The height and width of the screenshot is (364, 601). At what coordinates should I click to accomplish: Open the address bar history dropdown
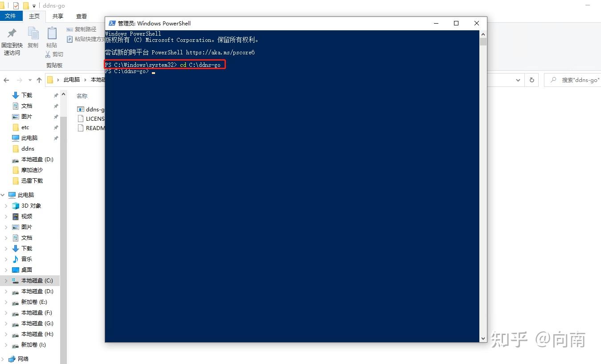[x=518, y=80]
